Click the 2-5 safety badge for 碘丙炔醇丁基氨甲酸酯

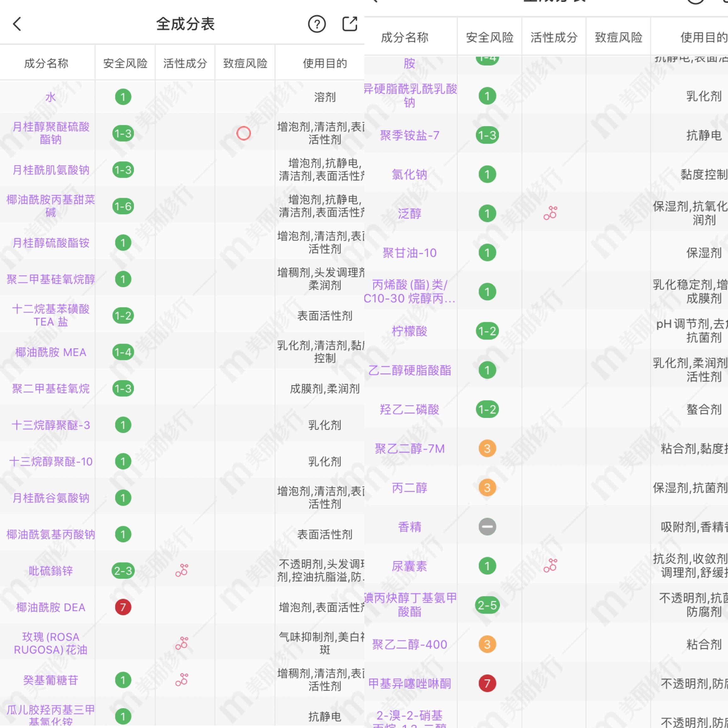487,605
